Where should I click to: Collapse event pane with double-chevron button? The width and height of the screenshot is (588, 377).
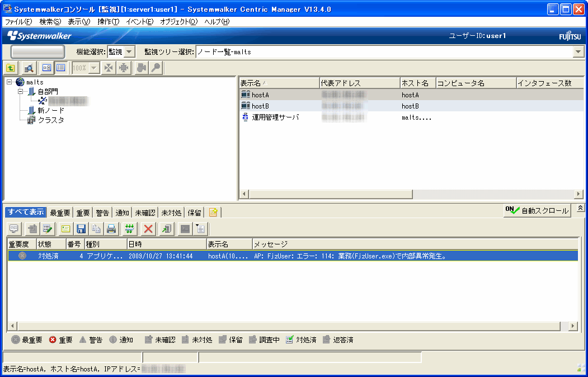[581, 208]
